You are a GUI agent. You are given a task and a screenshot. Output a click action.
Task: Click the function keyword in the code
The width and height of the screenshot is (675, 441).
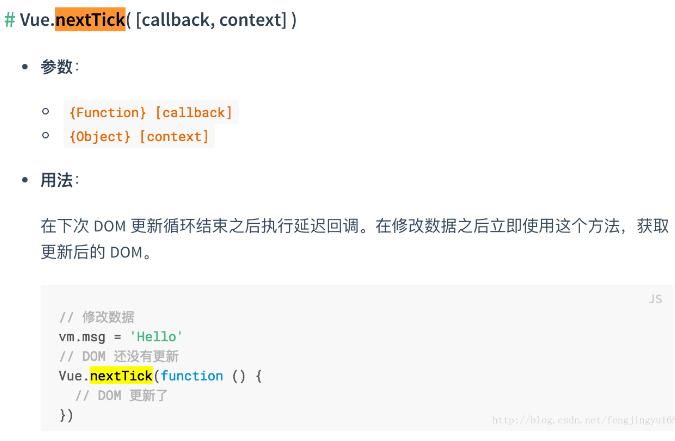191,376
